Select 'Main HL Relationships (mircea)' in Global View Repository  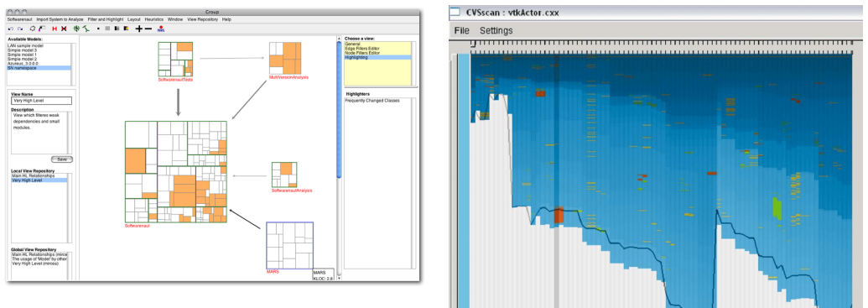39,254
